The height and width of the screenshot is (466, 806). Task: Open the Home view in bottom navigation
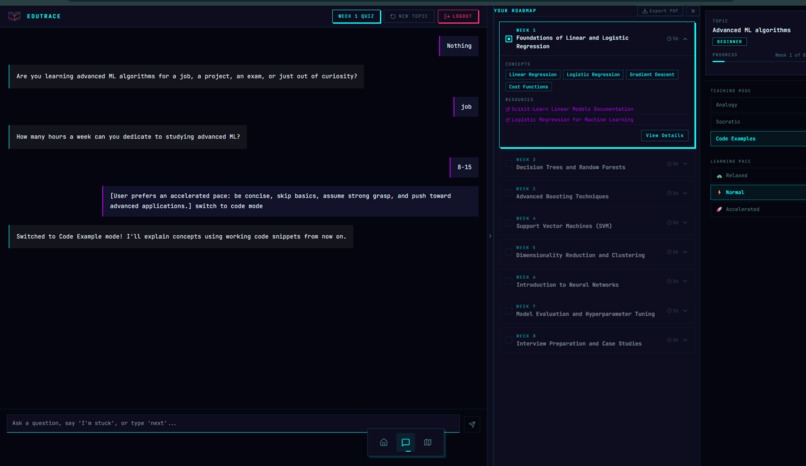383,442
